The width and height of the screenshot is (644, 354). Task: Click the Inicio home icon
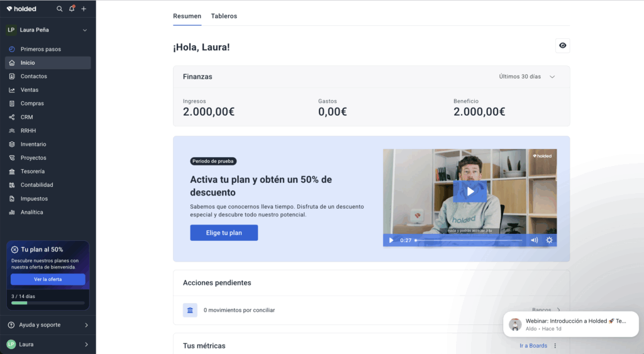pos(12,63)
